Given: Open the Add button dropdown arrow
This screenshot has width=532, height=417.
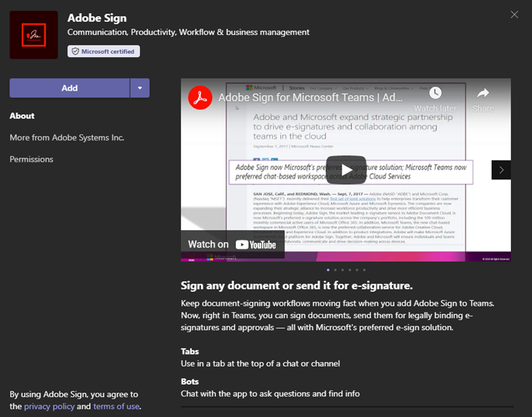Looking at the screenshot, I should (x=140, y=88).
